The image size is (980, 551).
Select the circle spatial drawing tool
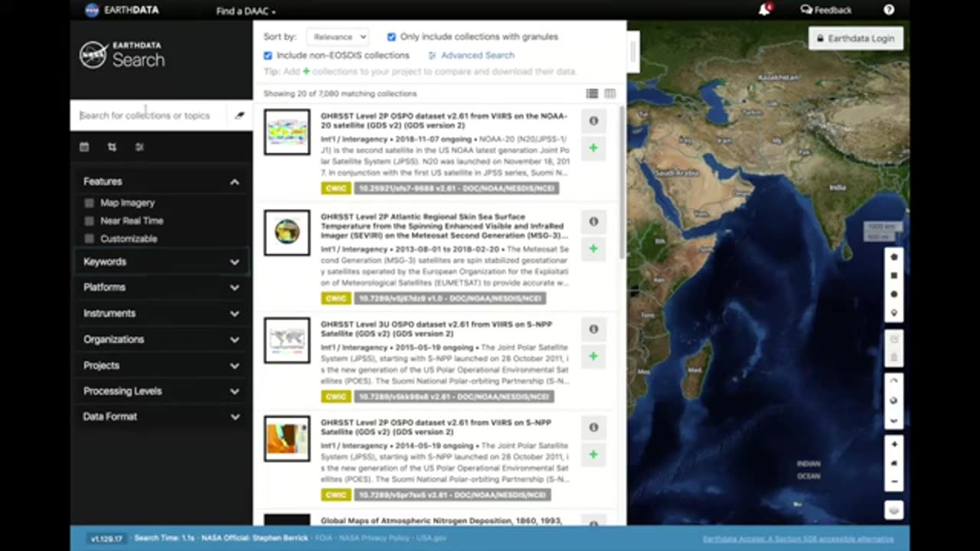(893, 295)
